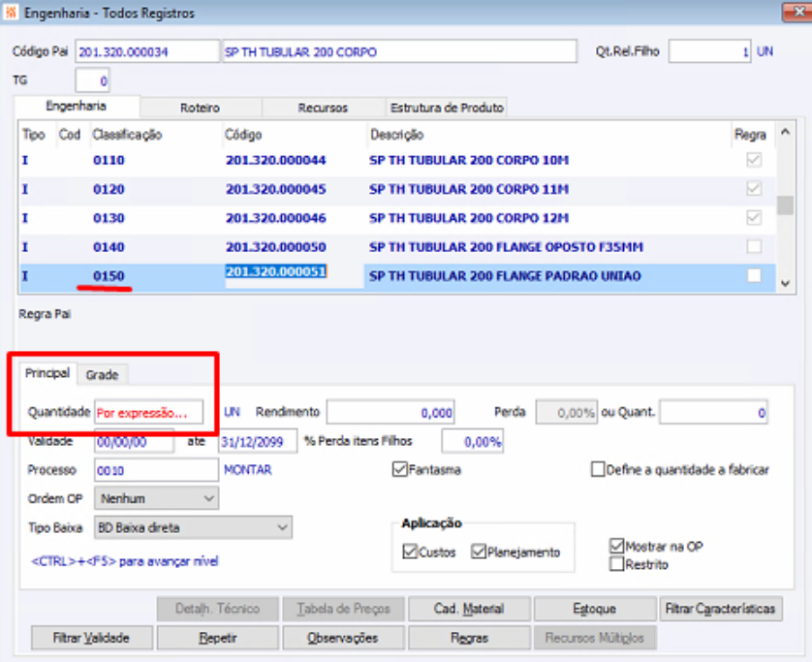Click the Cad. Material button
Viewport: 812px width, 662px height.
click(x=469, y=609)
